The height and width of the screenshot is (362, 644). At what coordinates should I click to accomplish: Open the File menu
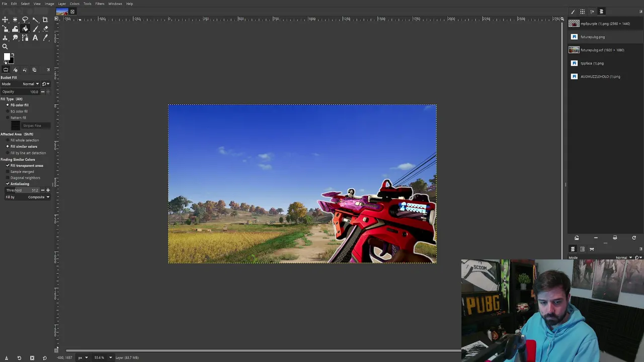(x=4, y=4)
